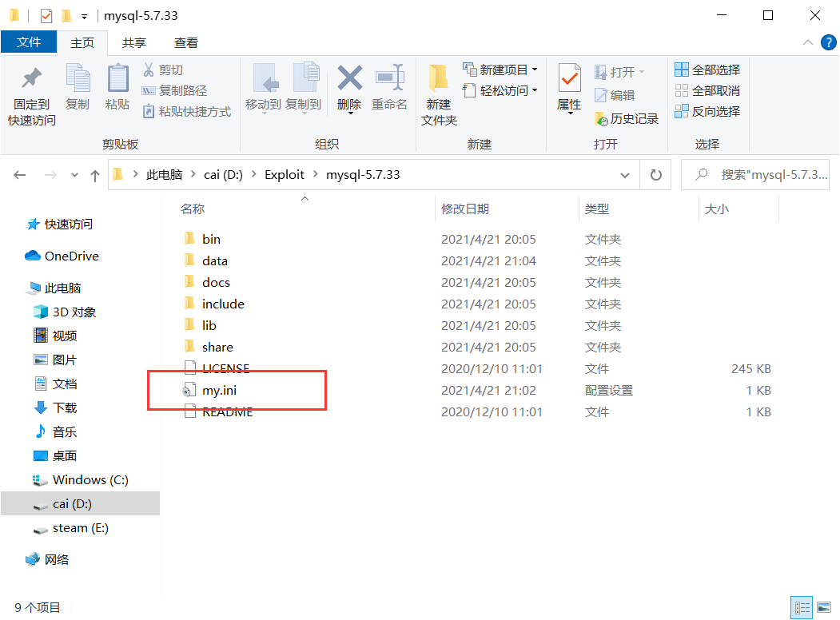
Task: Click Exploit in the address breadcrumb
Action: point(285,175)
